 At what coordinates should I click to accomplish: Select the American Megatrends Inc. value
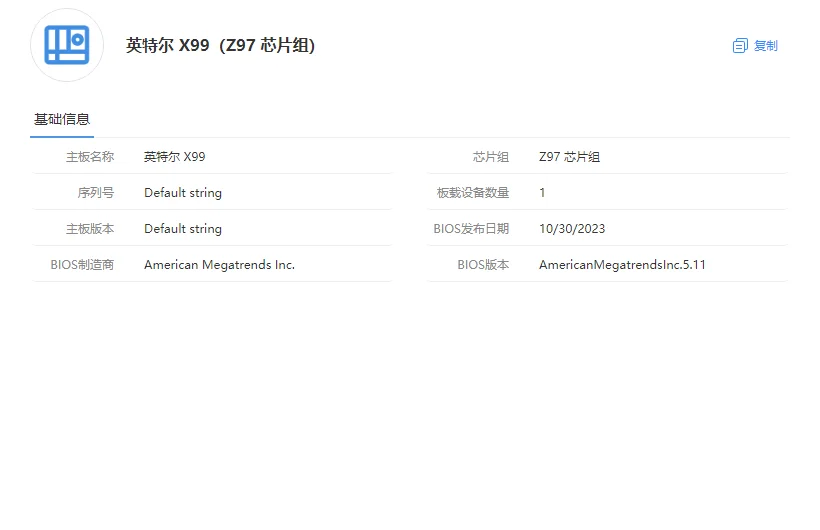coord(220,265)
